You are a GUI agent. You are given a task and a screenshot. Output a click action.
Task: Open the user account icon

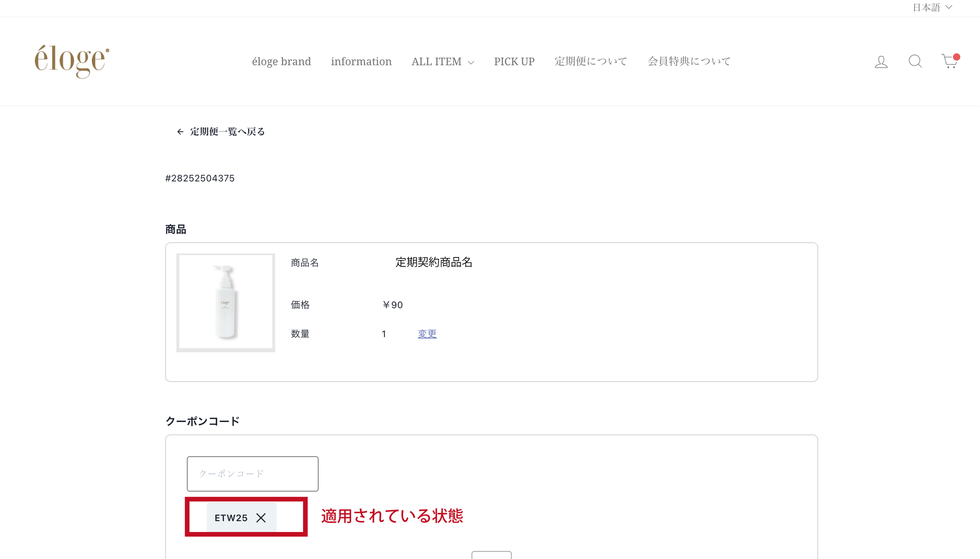(881, 62)
